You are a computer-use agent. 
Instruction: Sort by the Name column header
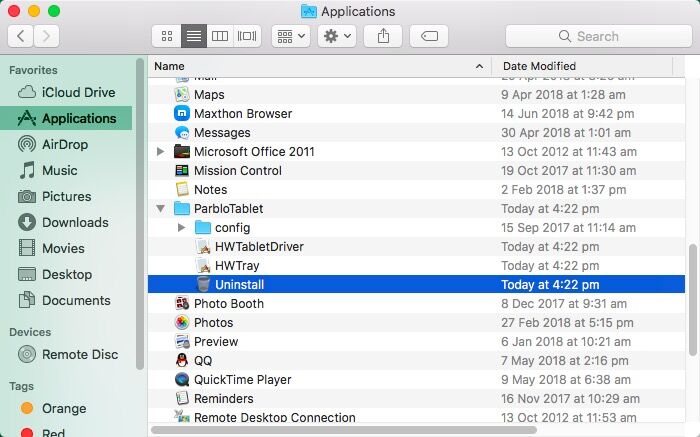click(320, 66)
